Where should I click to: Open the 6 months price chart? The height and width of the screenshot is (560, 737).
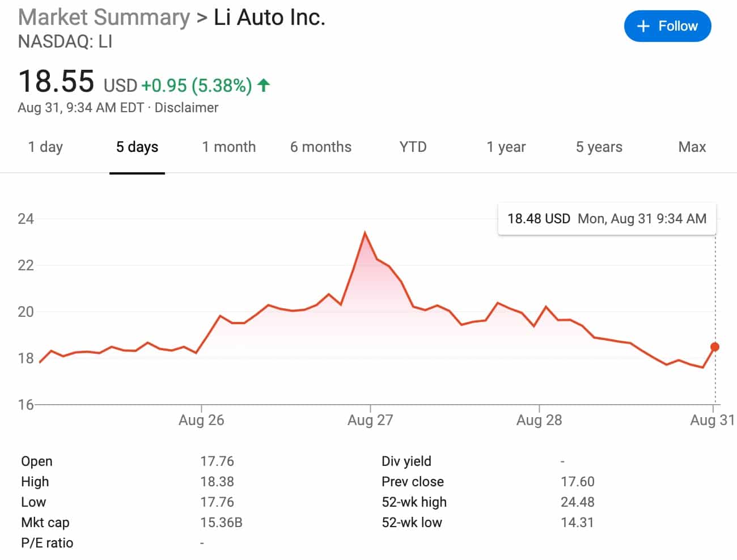tap(320, 147)
